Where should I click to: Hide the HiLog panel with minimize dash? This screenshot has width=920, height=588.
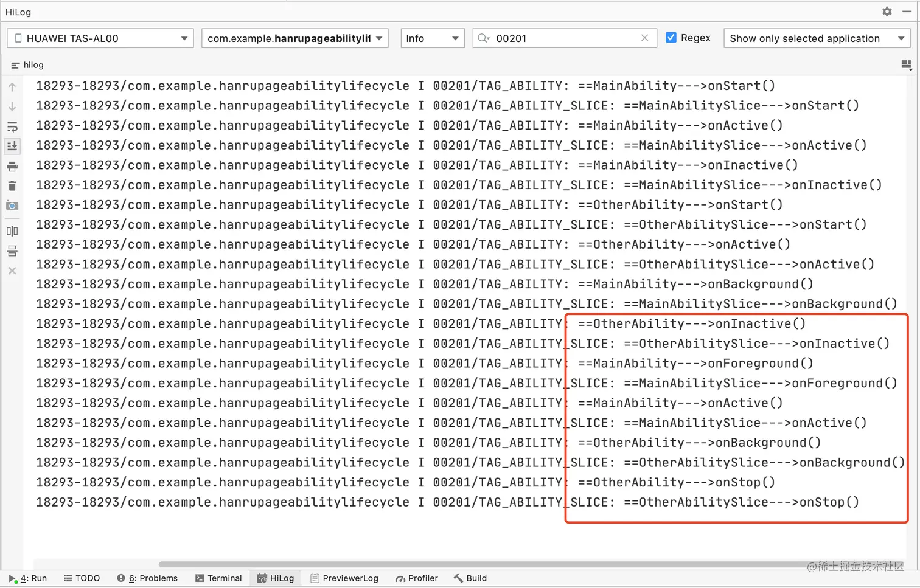click(x=907, y=12)
